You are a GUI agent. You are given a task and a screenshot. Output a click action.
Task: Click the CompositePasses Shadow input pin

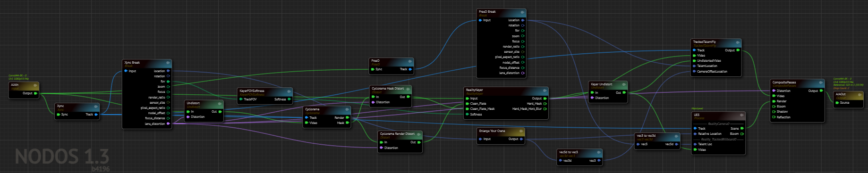point(774,112)
